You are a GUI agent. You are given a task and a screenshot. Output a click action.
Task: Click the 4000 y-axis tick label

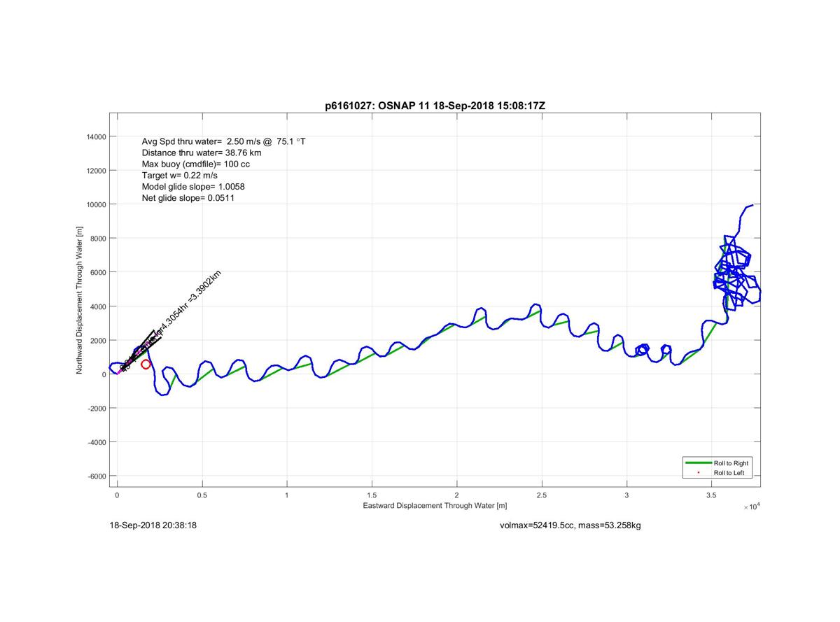[x=99, y=306]
